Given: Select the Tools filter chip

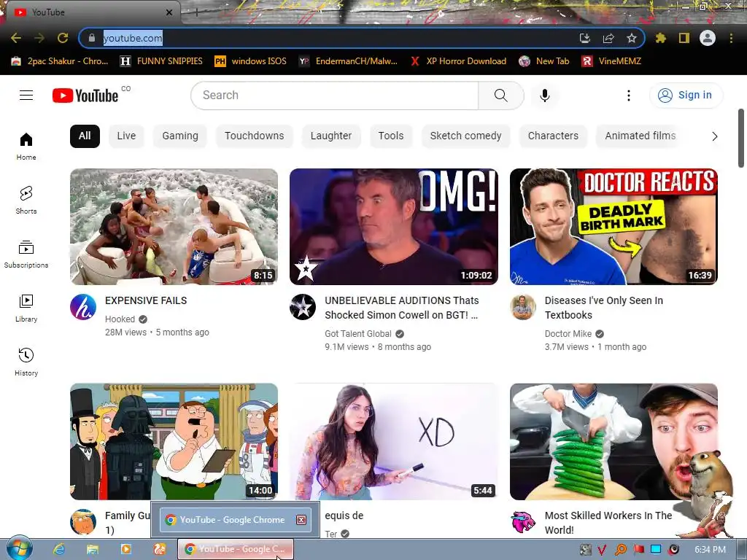Looking at the screenshot, I should (x=391, y=136).
